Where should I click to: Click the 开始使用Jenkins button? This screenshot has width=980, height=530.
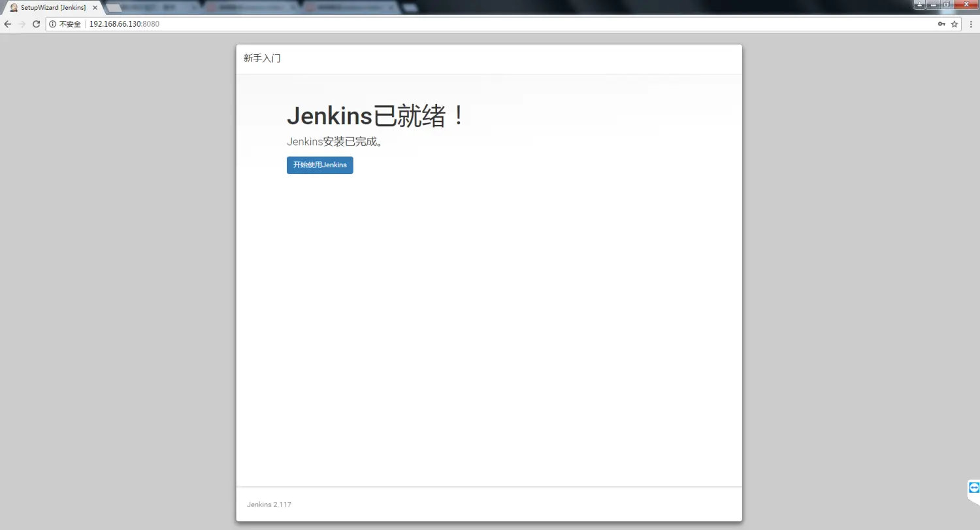click(320, 165)
